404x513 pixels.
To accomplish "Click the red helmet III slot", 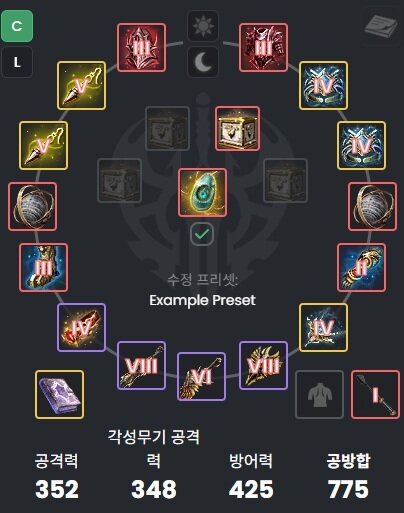I will click(141, 48).
